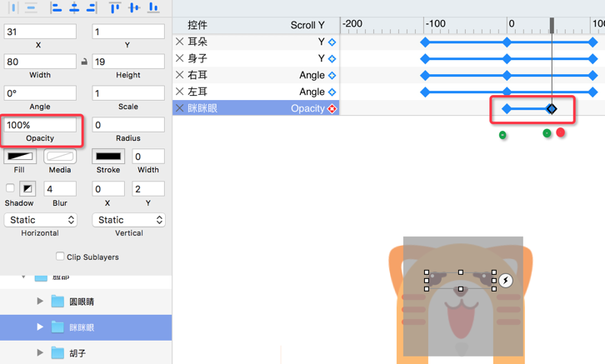Click the Scale input field

(x=128, y=93)
